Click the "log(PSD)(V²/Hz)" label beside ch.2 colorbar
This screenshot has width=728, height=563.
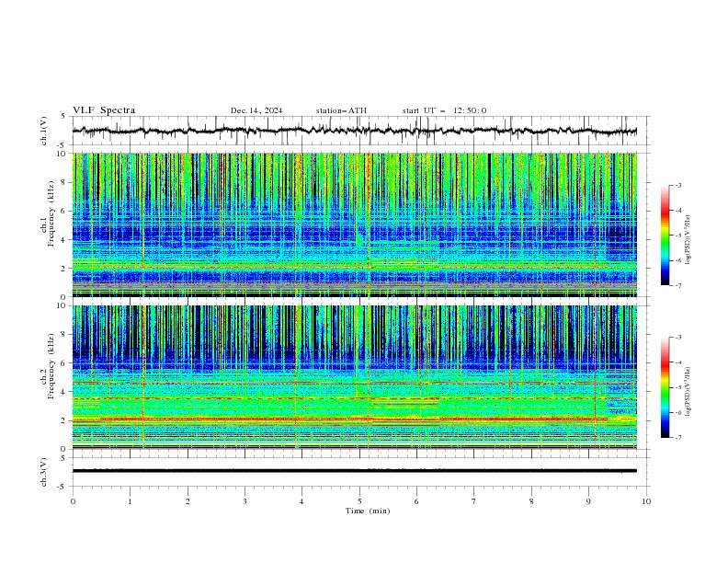click(x=688, y=392)
